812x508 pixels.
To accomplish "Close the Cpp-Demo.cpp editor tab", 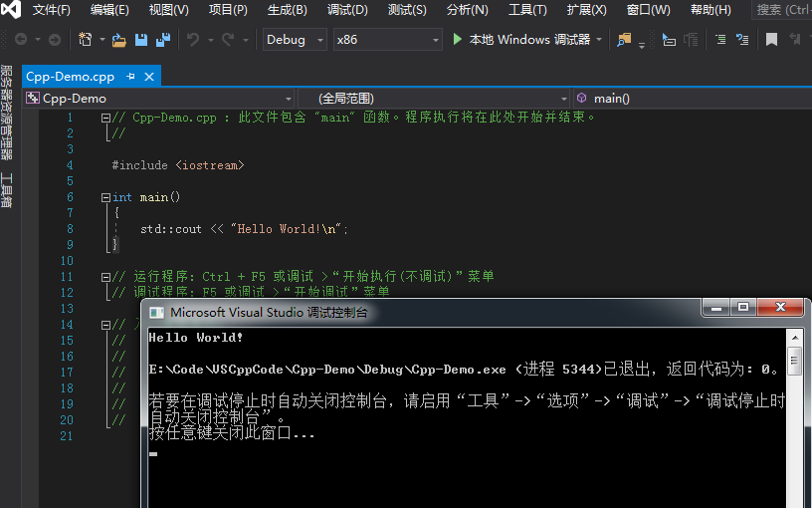I will click(x=149, y=77).
